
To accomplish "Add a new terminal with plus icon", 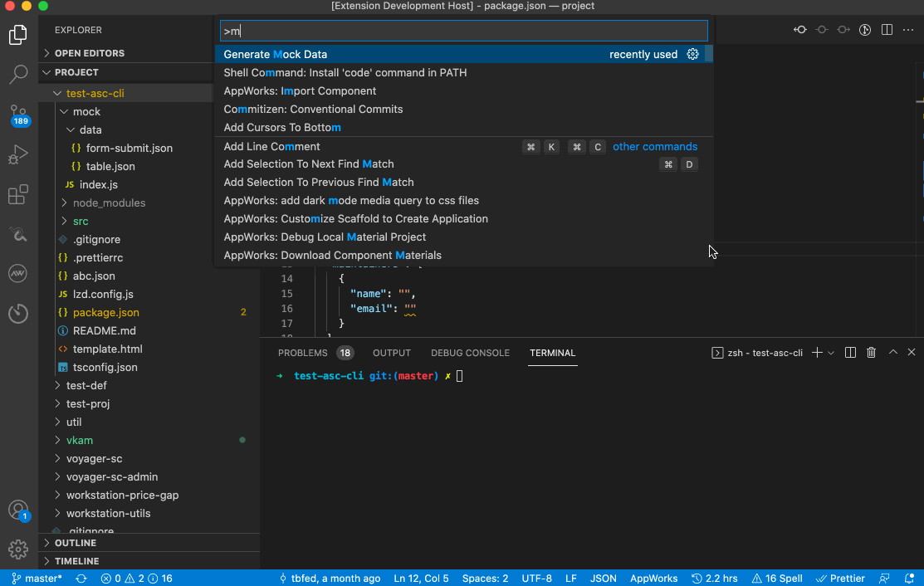I will (817, 353).
